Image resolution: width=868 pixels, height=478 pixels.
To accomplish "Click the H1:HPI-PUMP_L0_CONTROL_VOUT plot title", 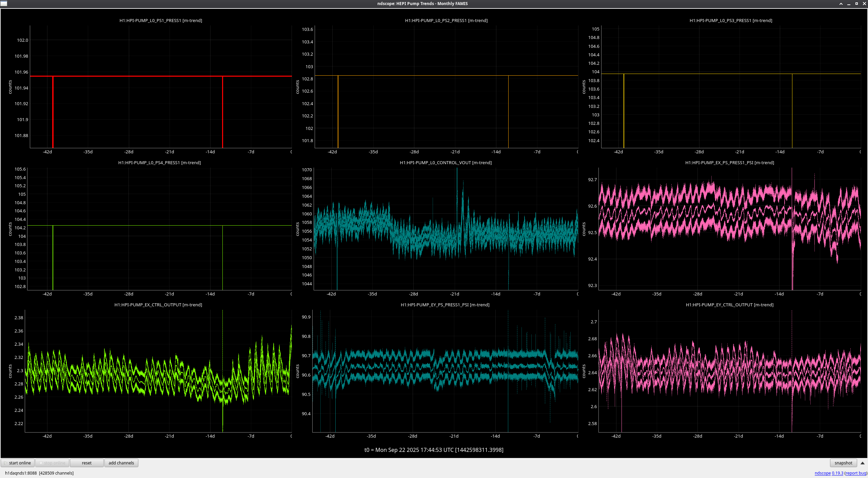I will (x=446, y=162).
